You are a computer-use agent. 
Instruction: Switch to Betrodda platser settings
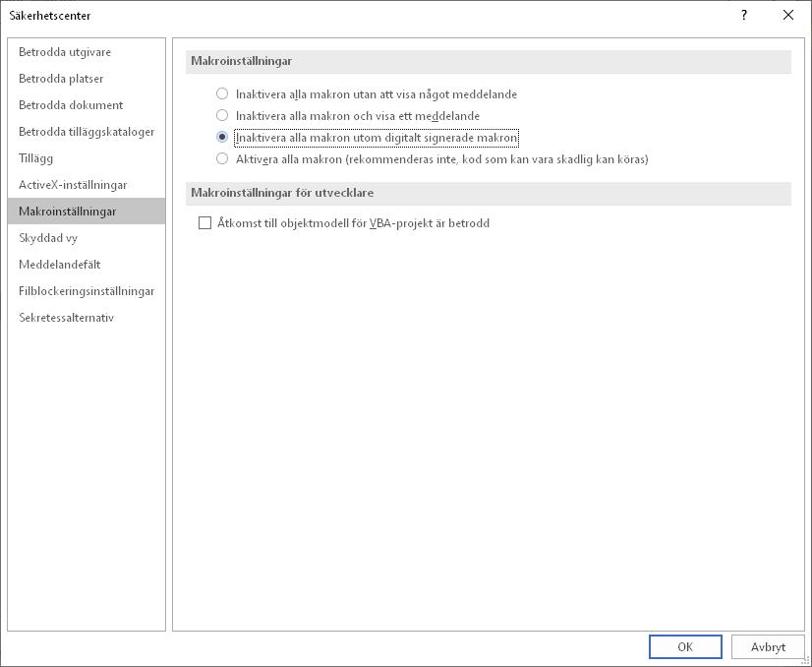pyautogui.click(x=61, y=79)
